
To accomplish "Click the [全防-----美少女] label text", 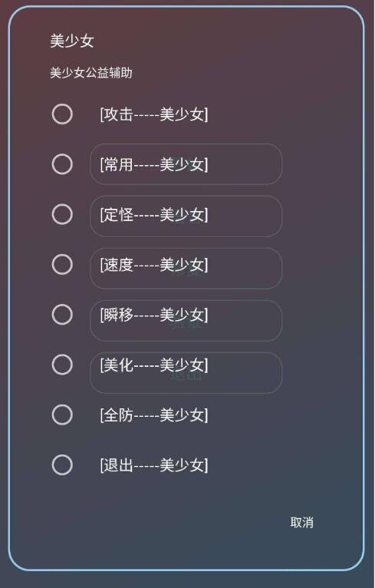I will coord(154,415).
